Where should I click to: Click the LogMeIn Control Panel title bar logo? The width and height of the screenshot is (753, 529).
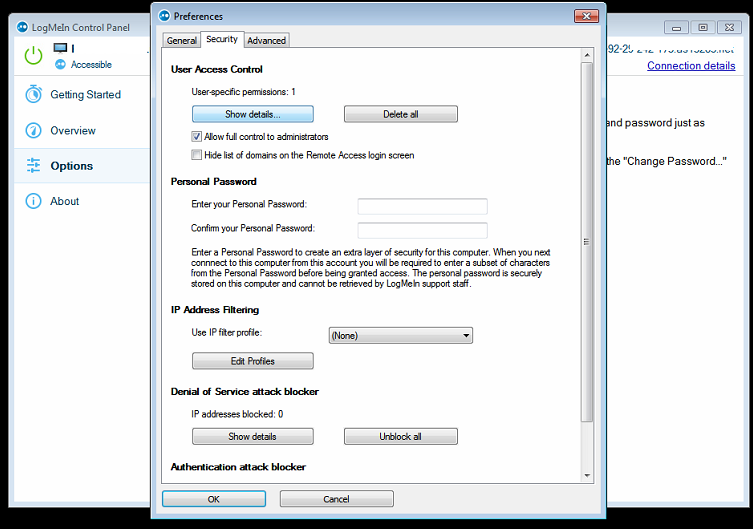pyautogui.click(x=23, y=27)
